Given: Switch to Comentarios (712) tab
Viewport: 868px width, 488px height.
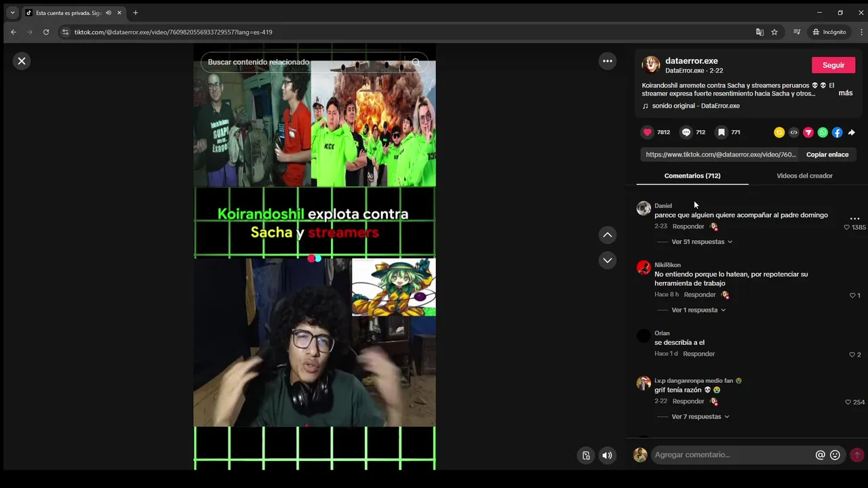Looking at the screenshot, I should pos(692,176).
